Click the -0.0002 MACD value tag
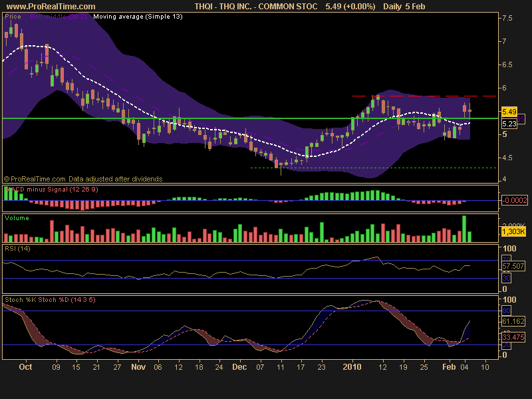This screenshot has height=399, width=532. point(515,200)
